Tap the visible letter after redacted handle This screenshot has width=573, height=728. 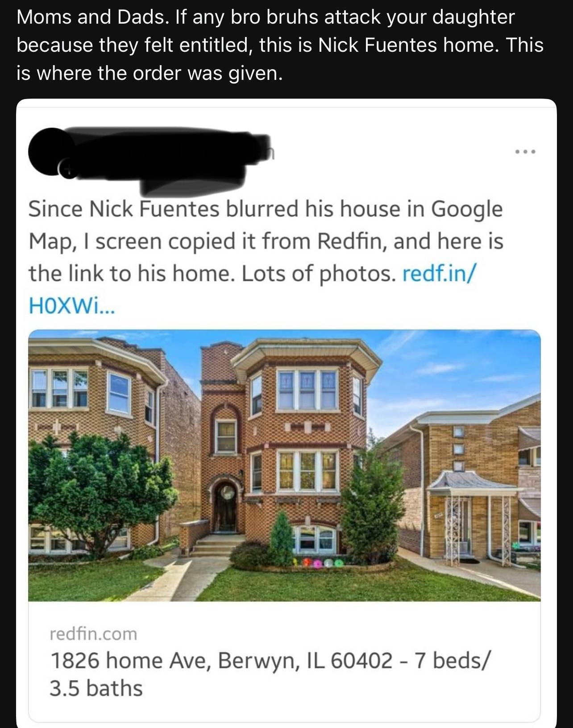[271, 154]
